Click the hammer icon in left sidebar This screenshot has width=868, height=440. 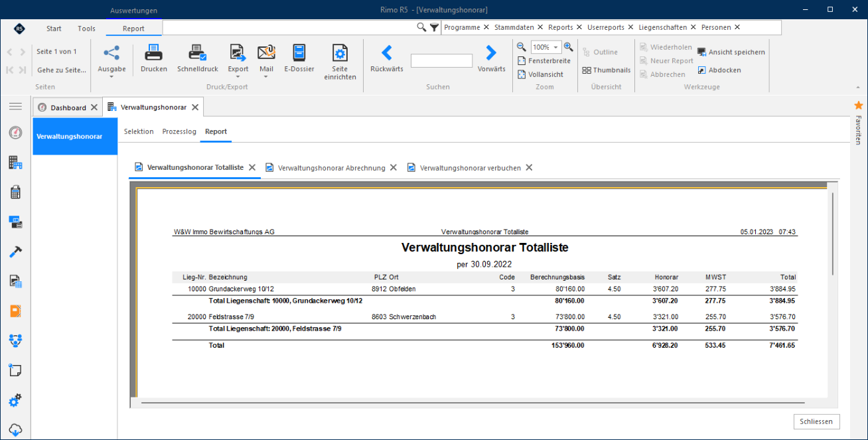(x=15, y=252)
